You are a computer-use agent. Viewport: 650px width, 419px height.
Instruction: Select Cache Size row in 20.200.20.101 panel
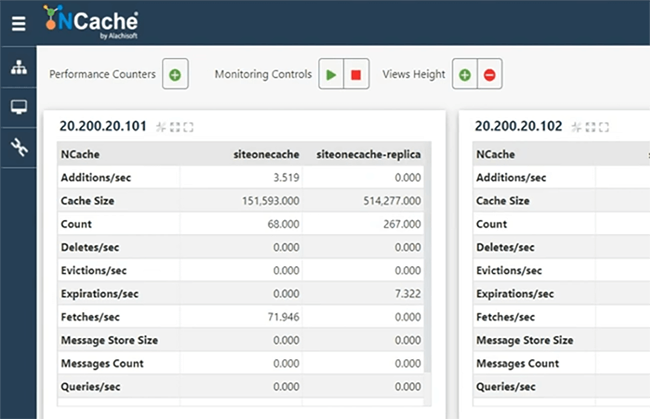pyautogui.click(x=241, y=201)
